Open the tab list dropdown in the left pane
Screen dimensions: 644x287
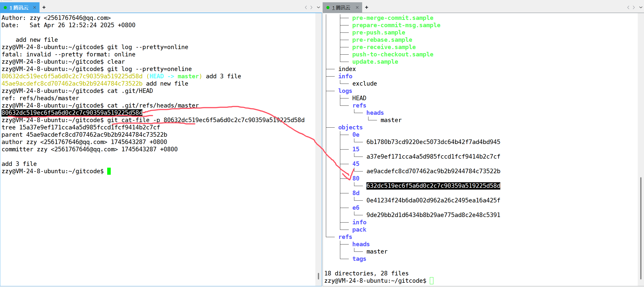318,7
